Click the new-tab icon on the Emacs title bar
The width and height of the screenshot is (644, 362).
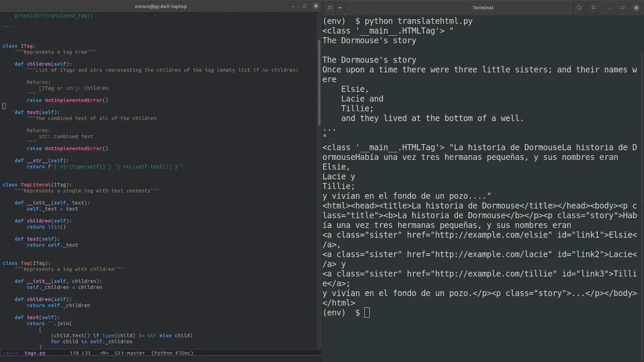[x=330, y=8]
